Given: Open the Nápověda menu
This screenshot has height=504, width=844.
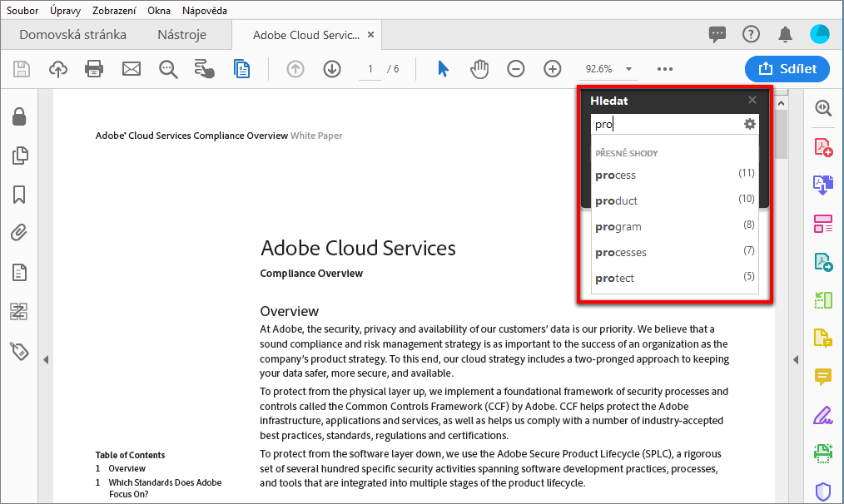Looking at the screenshot, I should (205, 11).
